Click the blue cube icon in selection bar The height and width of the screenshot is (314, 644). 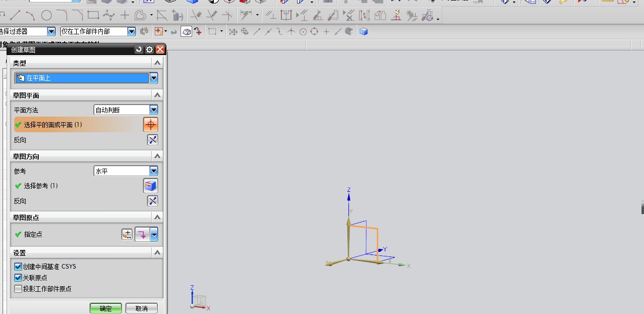(364, 31)
